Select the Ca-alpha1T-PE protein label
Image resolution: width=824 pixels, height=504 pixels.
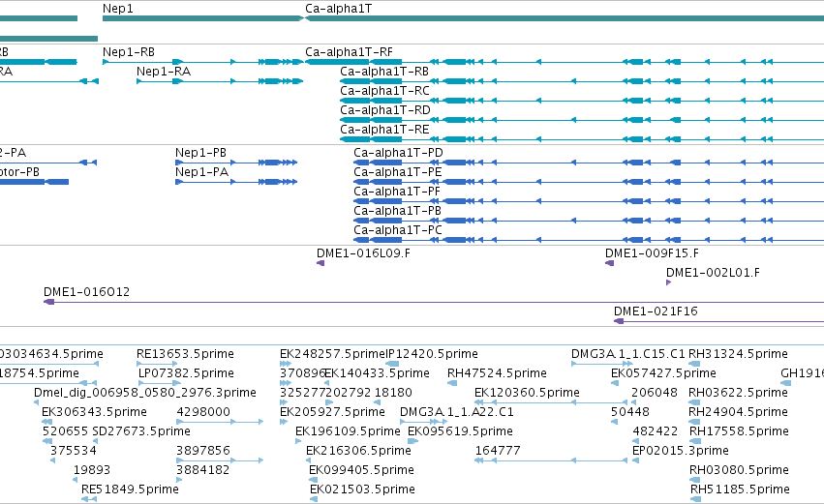[398, 172]
